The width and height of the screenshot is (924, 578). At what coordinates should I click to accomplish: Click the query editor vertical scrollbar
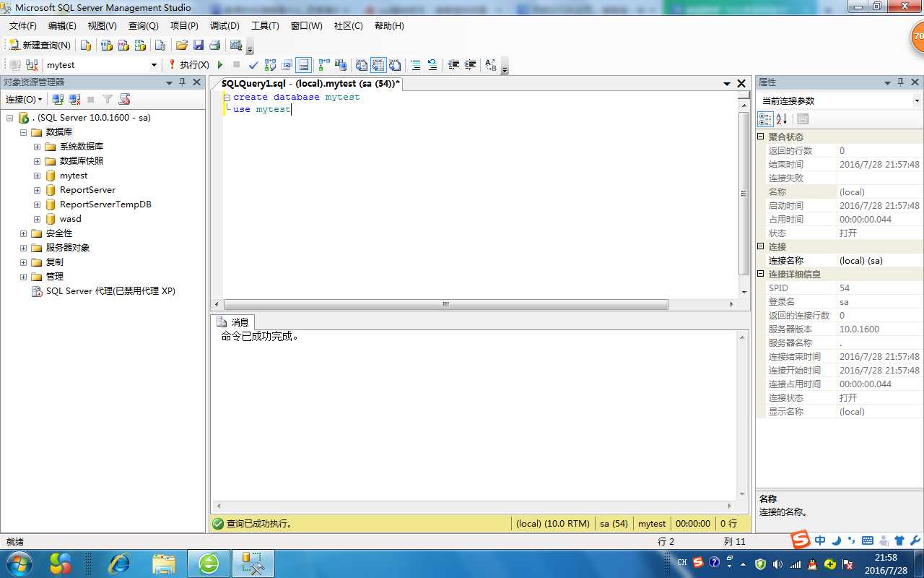pyautogui.click(x=744, y=193)
